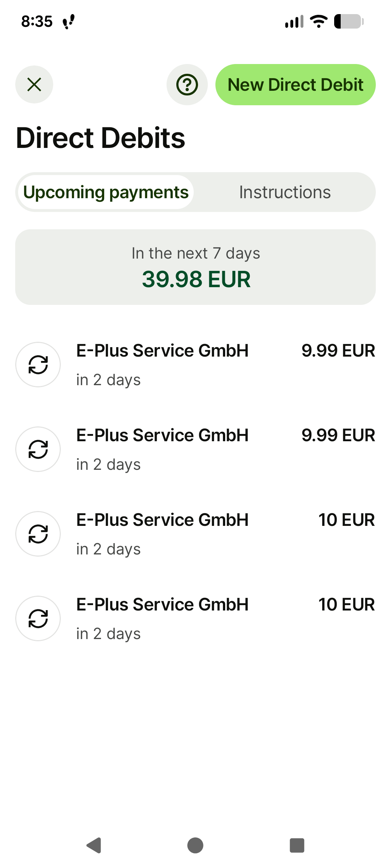
Task: Tap the 39.98 EUR next 7 days summary
Action: click(x=195, y=268)
